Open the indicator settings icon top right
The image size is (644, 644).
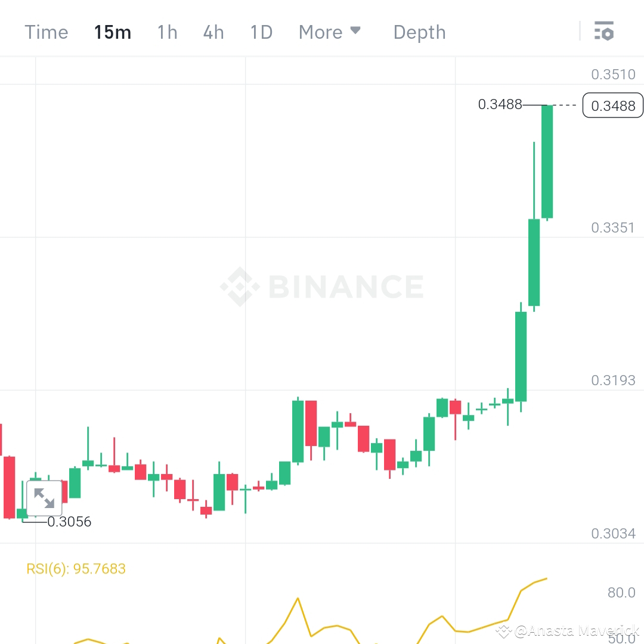click(x=605, y=32)
